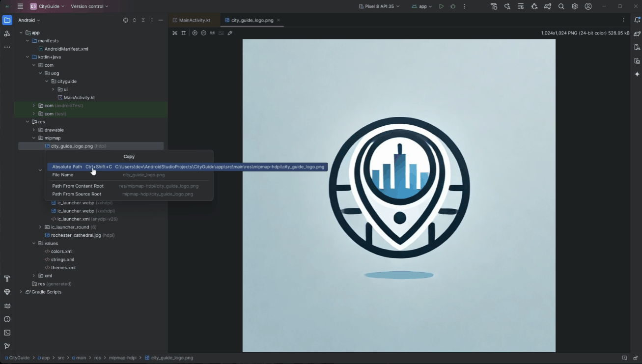Open Device Manager in right sidebar
642x364 pixels.
click(x=637, y=47)
